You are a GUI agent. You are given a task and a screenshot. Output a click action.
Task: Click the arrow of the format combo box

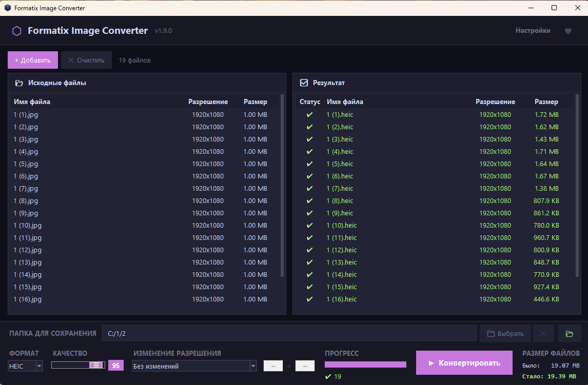point(39,366)
